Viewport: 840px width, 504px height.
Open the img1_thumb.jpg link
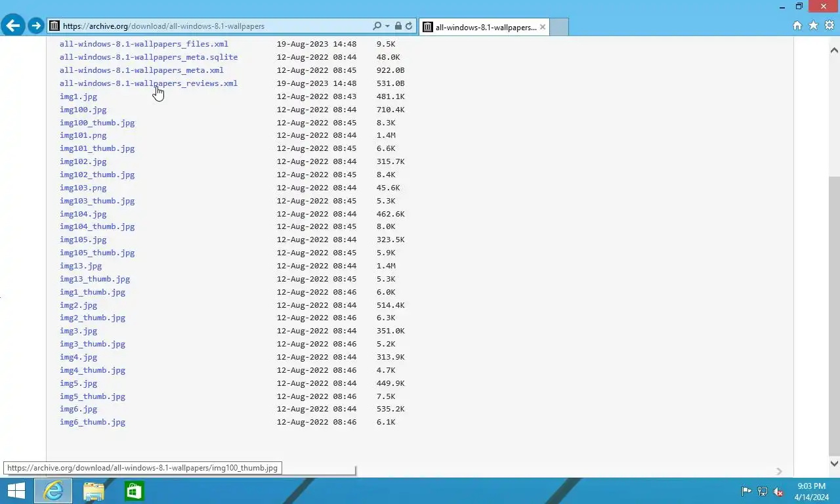pyautogui.click(x=93, y=292)
